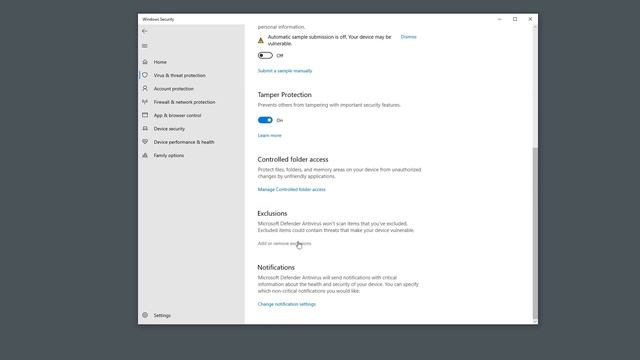Select App & browser control
This screenshot has height=360, width=640.
pos(177,116)
